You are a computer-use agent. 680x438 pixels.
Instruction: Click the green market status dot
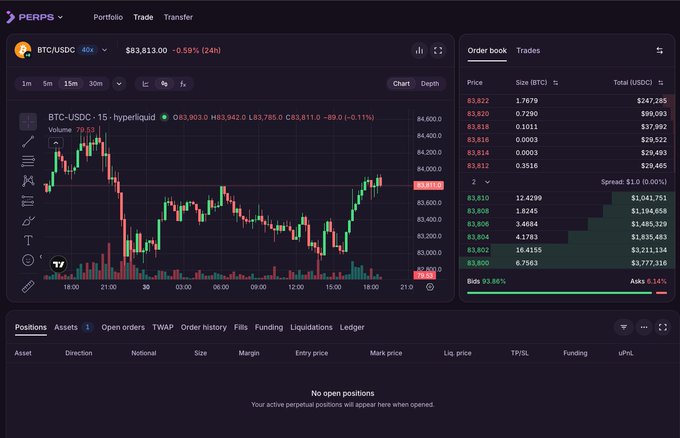[164, 117]
